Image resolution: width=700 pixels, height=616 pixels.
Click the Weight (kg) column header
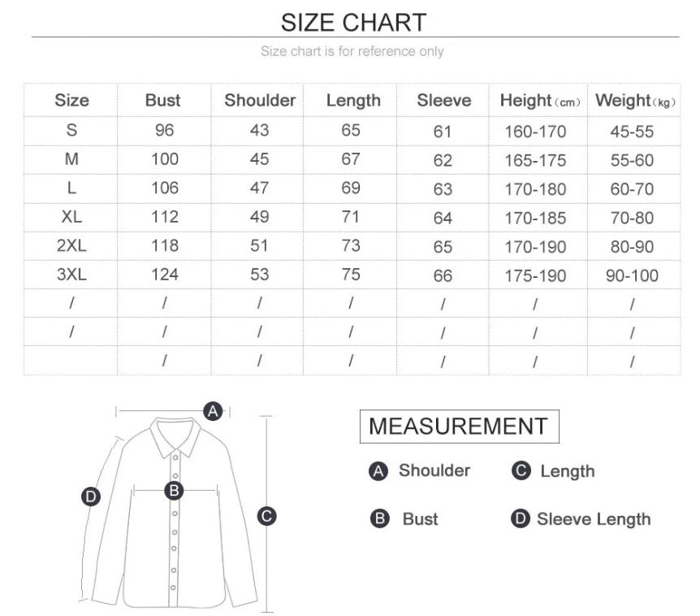635,101
